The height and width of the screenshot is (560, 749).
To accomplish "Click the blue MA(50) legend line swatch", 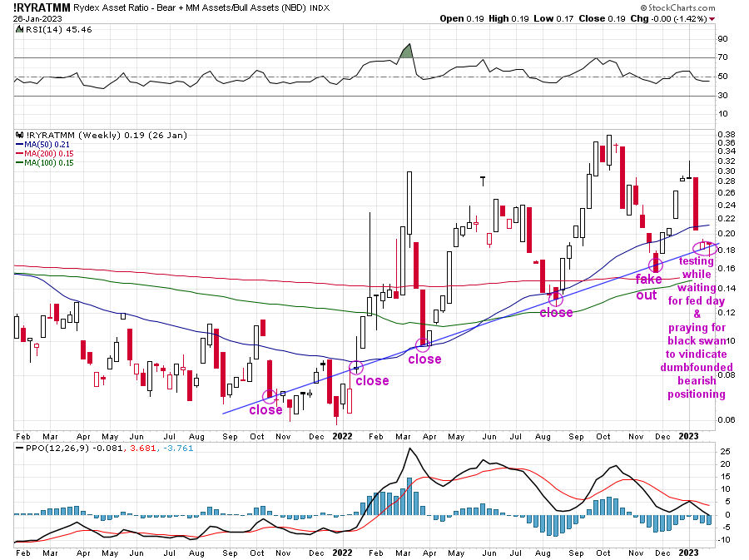I will coord(20,144).
